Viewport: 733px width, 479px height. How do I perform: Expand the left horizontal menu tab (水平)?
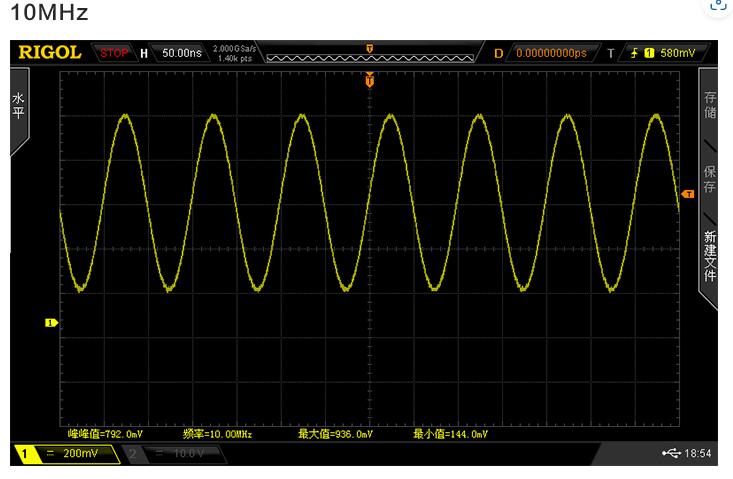(18, 108)
